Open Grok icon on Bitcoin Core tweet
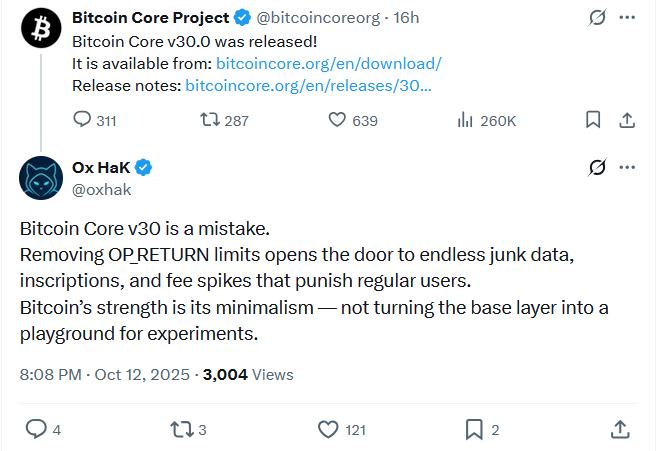Image resolution: width=659 pixels, height=451 pixels. coord(597,18)
